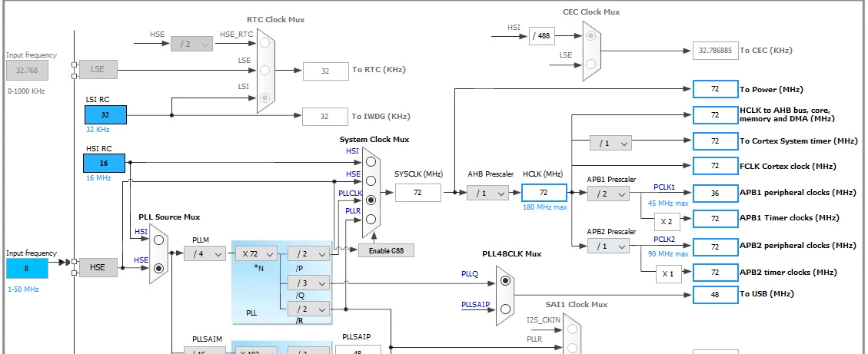Click the PCLK1 label

point(664,187)
